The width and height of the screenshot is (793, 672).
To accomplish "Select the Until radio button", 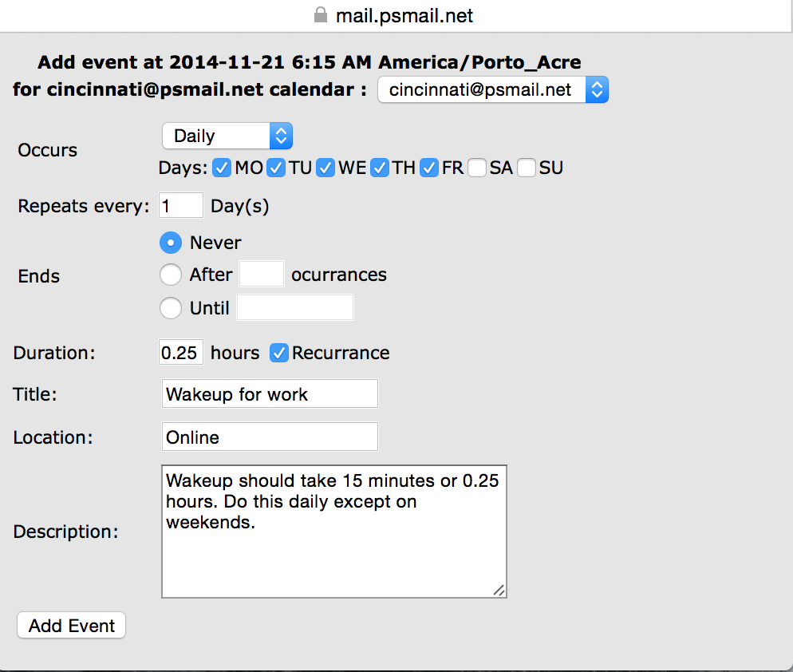I will [170, 307].
